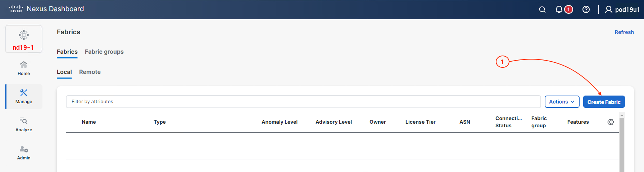644x172 pixels.
Task: Click the Create Fabric button
Action: (x=604, y=102)
